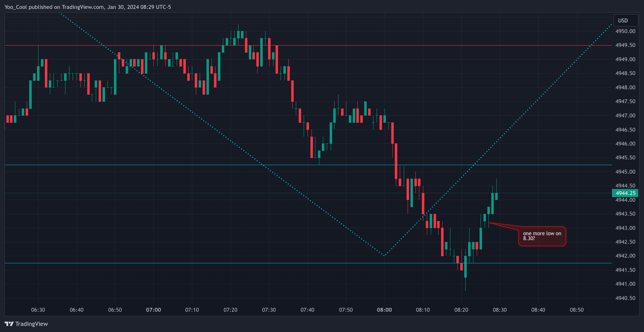
Task: Click the 4940.50 price axis label
Action: click(625, 298)
